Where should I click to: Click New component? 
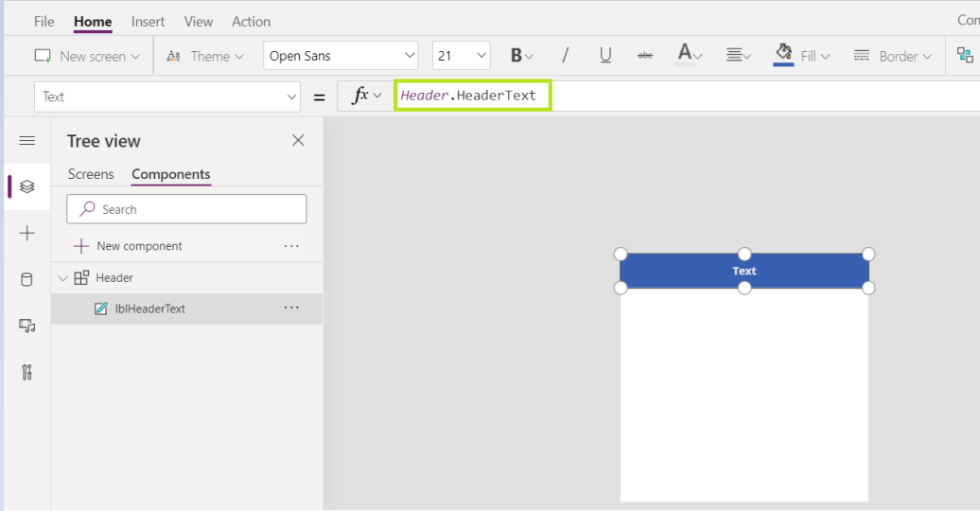[x=128, y=246]
